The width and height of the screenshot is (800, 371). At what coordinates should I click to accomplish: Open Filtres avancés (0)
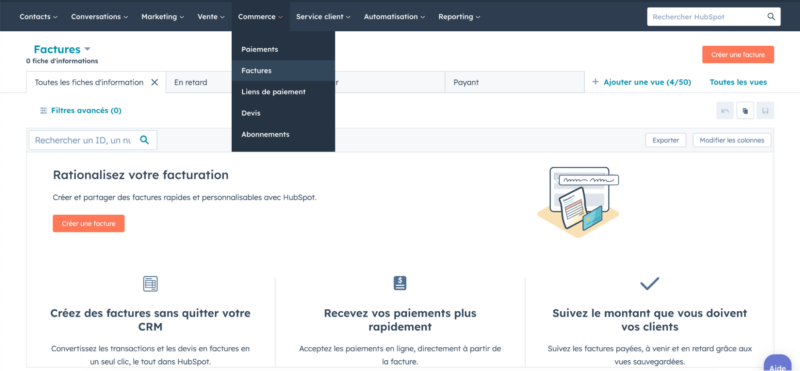[81, 110]
